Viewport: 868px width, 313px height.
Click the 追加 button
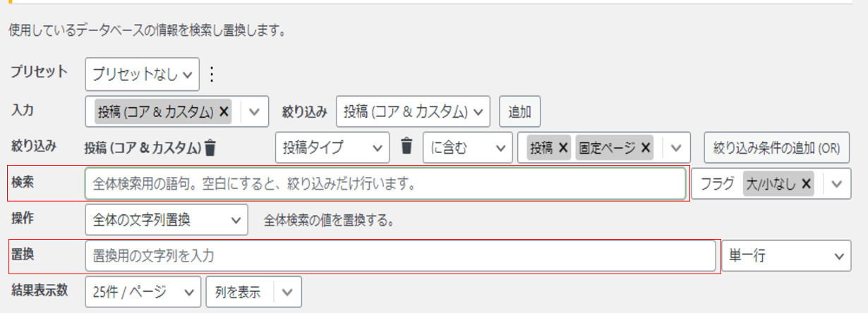tap(520, 111)
